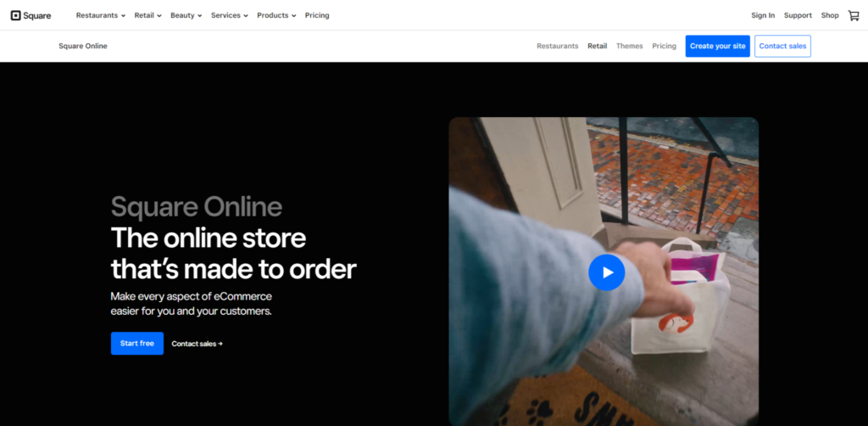
Task: Open the Beauty dropdown menu
Action: pos(186,15)
